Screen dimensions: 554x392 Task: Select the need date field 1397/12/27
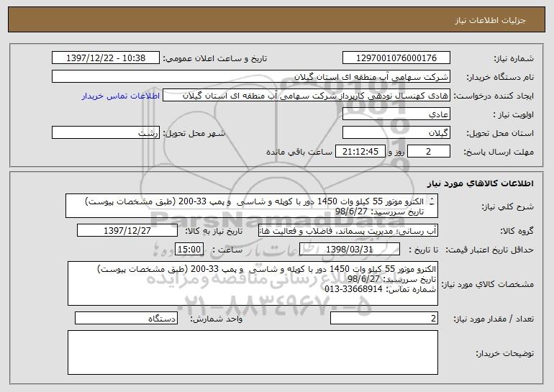click(x=127, y=231)
